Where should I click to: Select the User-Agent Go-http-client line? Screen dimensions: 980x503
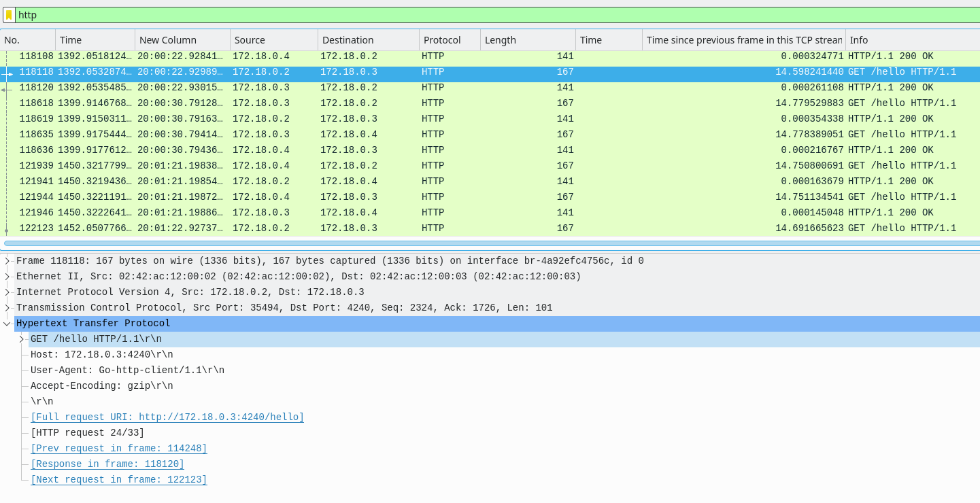[126, 370]
